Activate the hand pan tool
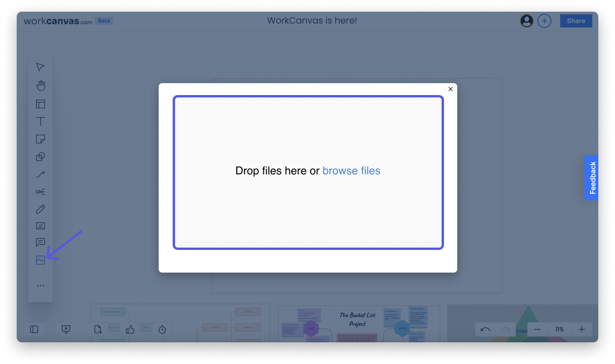This screenshot has height=364, width=615. [40, 85]
